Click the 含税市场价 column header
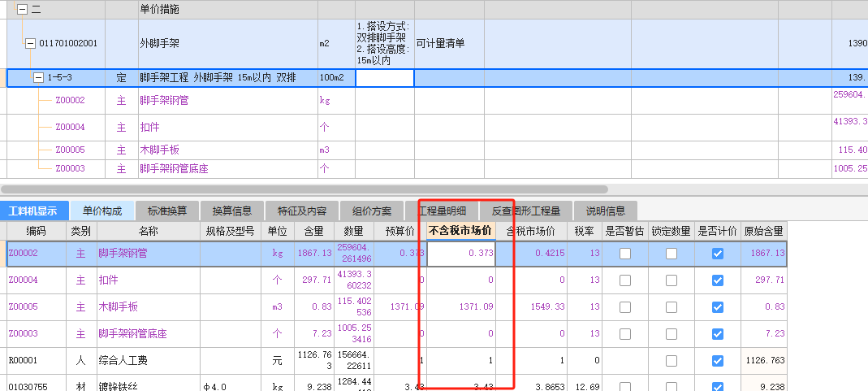 531,231
